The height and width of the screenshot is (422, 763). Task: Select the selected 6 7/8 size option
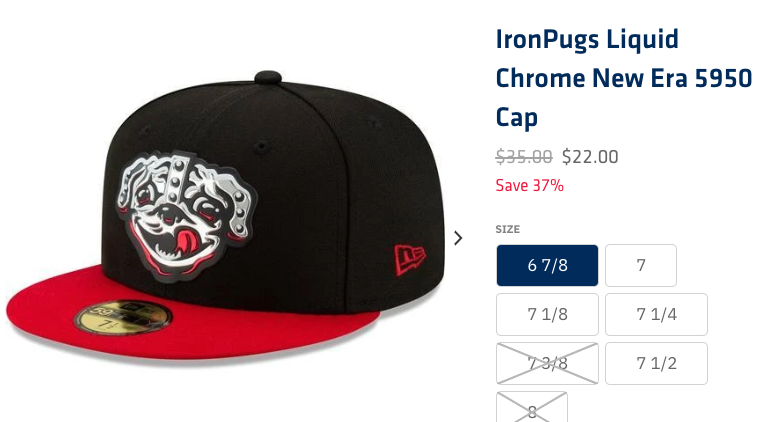coord(547,265)
